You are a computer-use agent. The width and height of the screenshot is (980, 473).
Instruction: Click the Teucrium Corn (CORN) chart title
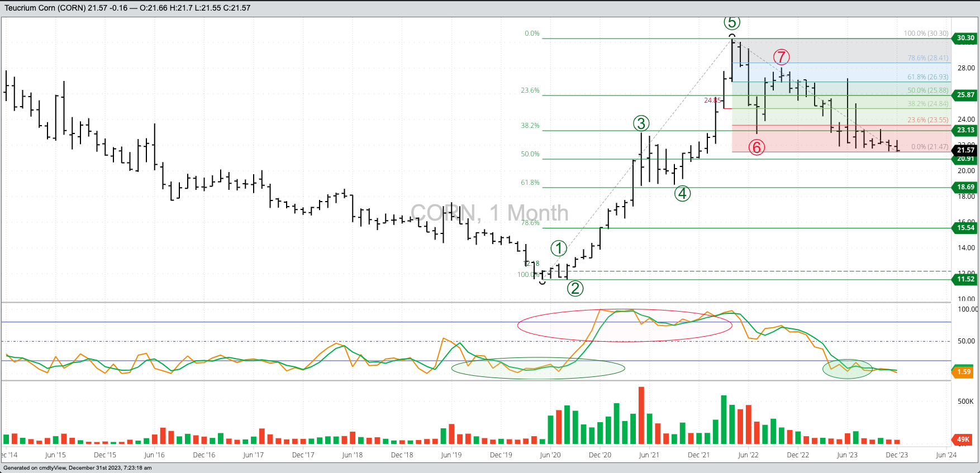click(45, 8)
